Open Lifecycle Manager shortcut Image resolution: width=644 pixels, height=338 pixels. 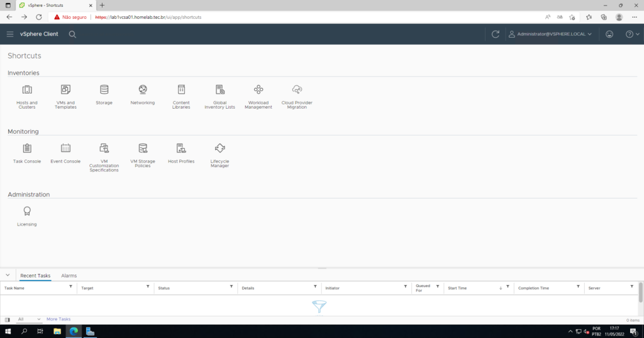219,155
